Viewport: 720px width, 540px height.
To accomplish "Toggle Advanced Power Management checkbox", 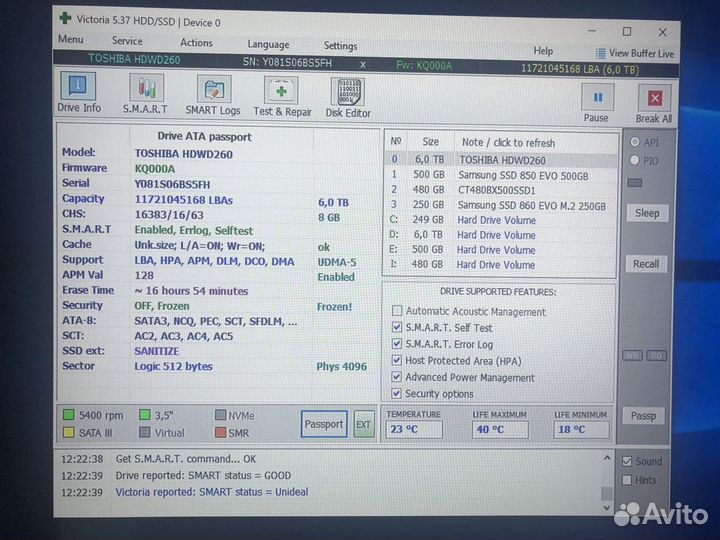I will [397, 377].
